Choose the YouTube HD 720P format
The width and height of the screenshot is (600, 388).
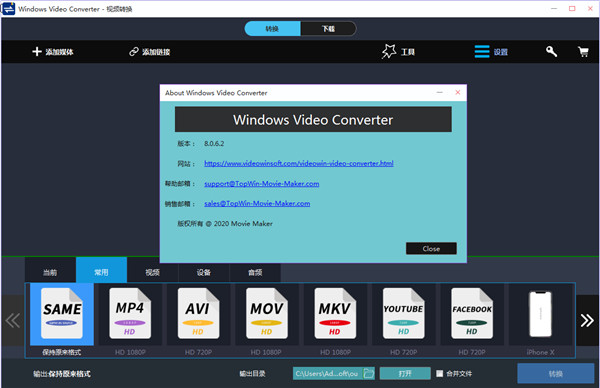(403, 314)
